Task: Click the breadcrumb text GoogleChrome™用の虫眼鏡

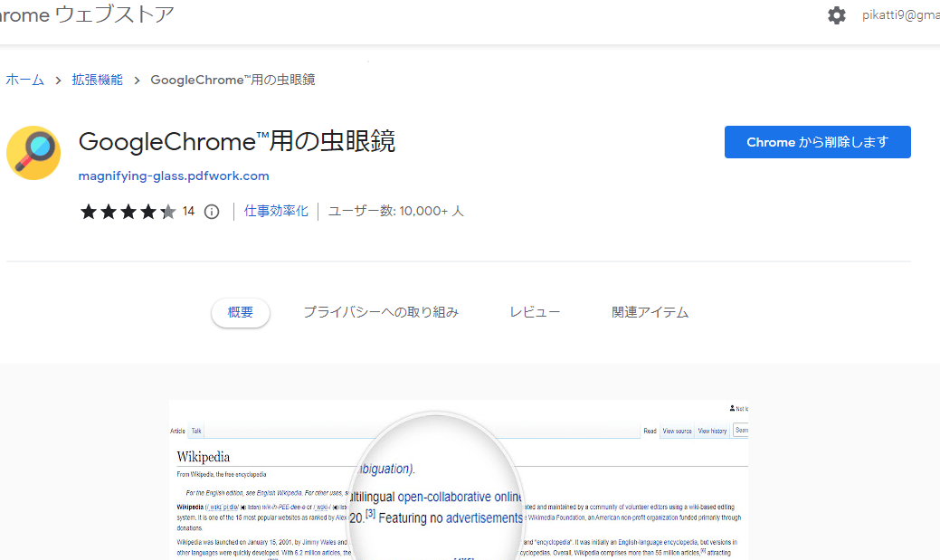Action: click(233, 80)
